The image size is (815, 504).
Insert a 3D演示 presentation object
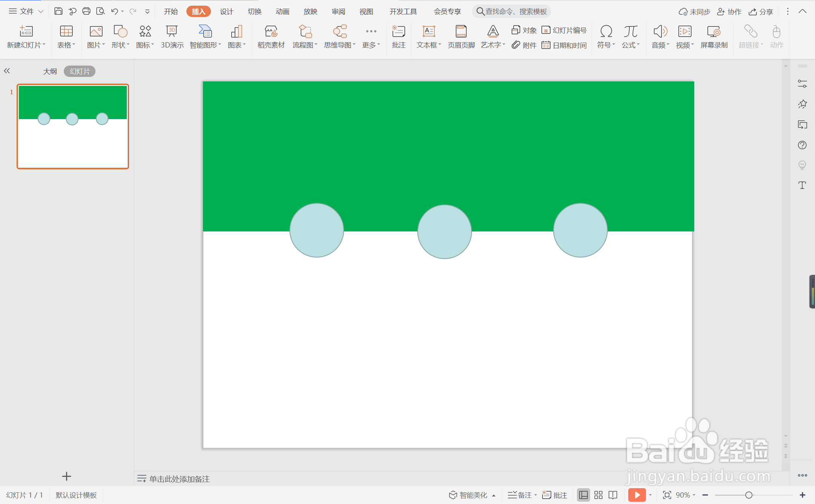[172, 37]
